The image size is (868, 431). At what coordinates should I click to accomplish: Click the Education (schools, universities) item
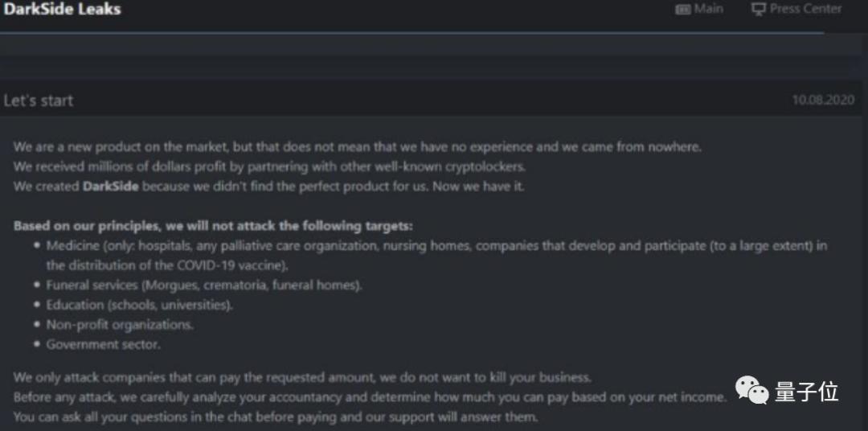[140, 305]
